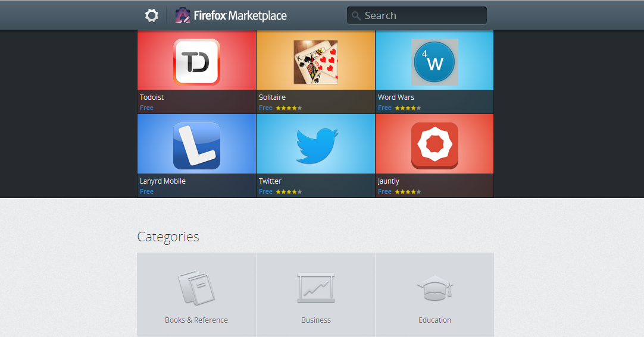Go to the Firefox Marketplace home title
644x337 pixels.
click(x=240, y=15)
